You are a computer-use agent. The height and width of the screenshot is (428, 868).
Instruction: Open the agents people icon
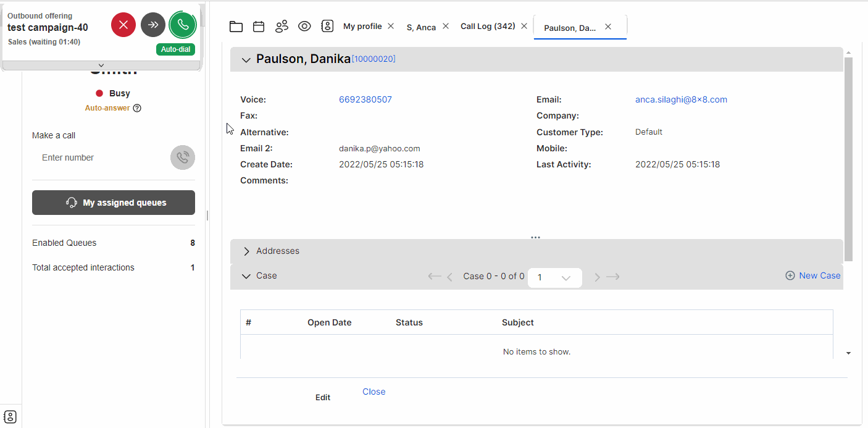click(282, 27)
